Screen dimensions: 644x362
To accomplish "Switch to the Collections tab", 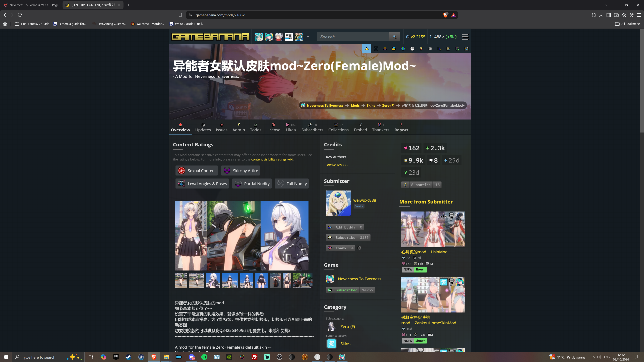I will (x=338, y=128).
